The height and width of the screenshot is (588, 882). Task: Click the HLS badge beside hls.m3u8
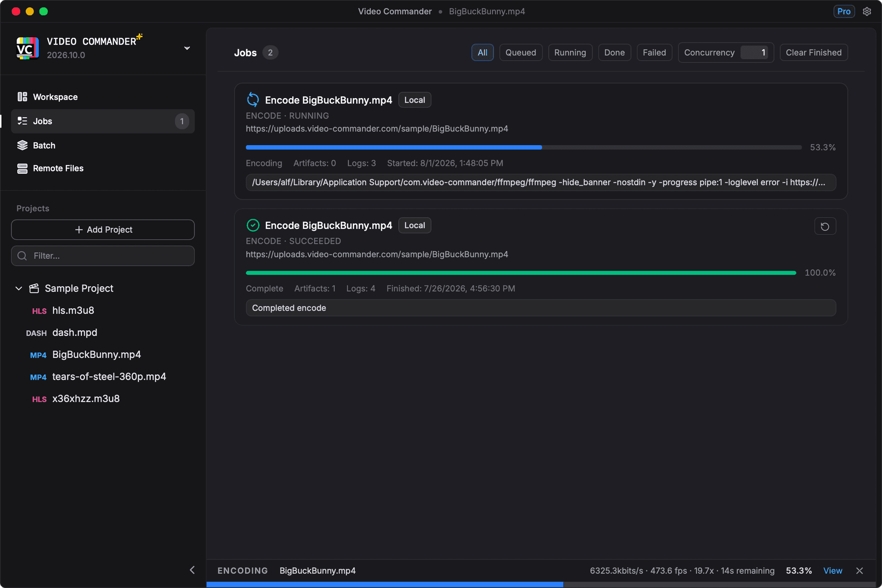point(39,311)
